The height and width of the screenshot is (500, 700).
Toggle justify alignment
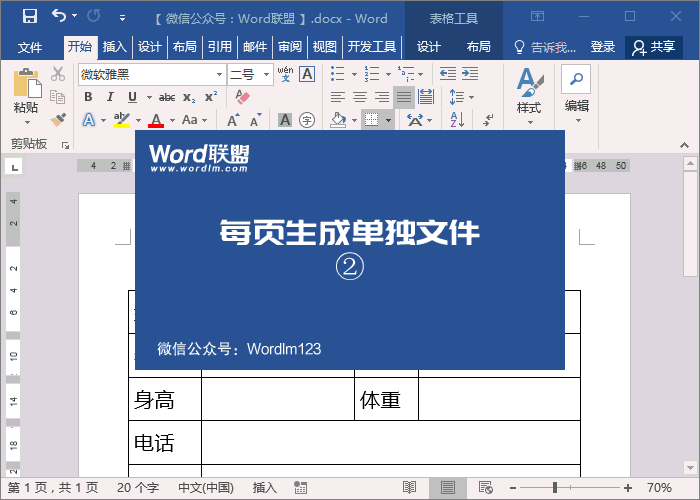(x=404, y=97)
